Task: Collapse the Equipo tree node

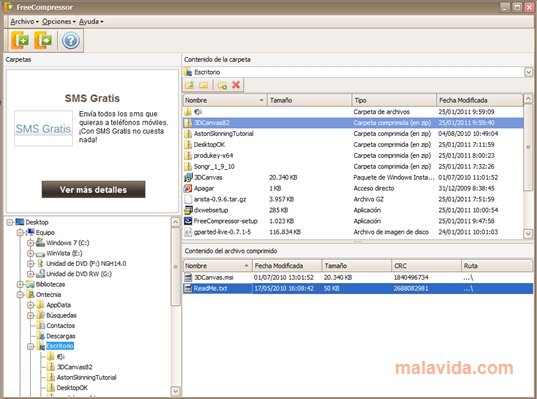Action: (20, 233)
